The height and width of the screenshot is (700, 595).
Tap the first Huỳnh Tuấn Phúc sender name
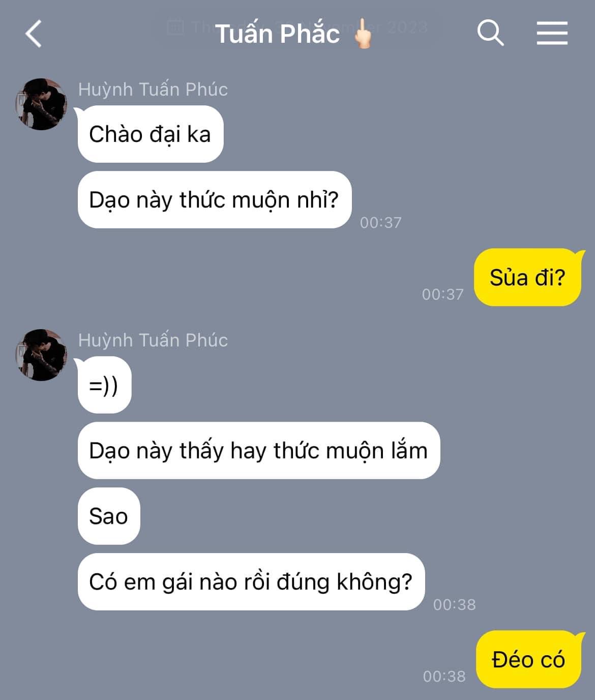tap(153, 89)
